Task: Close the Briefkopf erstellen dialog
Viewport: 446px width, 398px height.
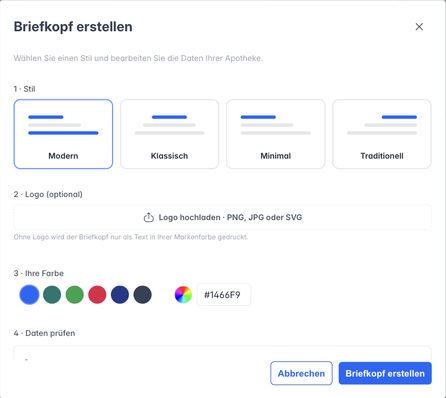Action: [419, 27]
